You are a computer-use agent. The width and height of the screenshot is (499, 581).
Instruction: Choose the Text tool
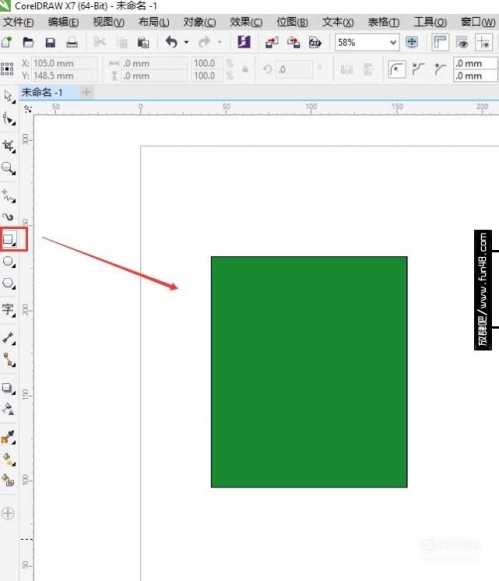point(9,309)
